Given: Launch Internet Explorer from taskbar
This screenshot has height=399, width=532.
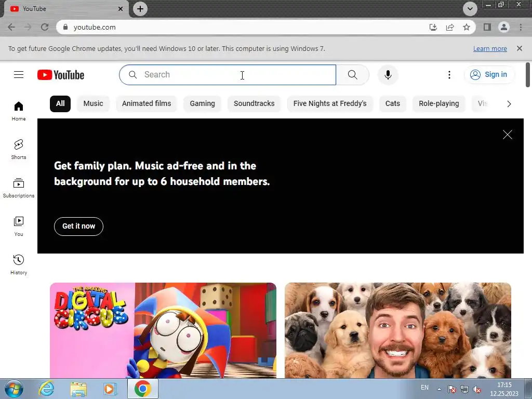Looking at the screenshot, I should point(46,389).
